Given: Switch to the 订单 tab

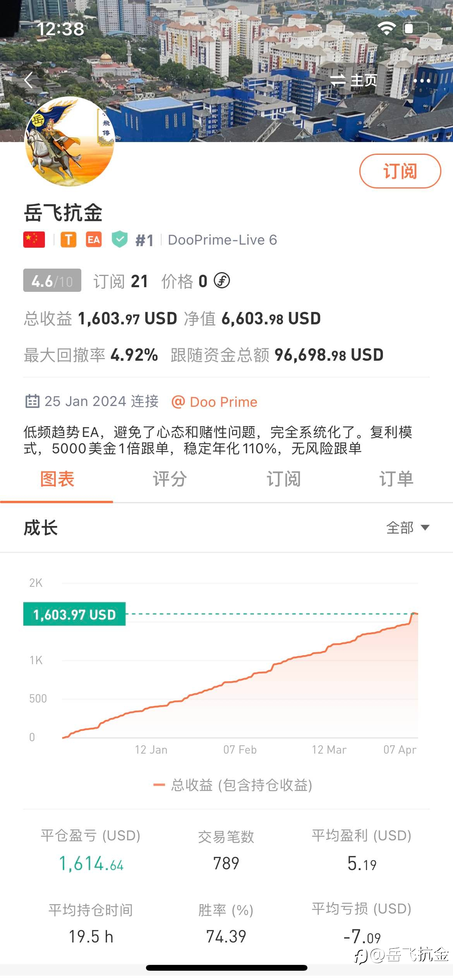Looking at the screenshot, I should (x=396, y=479).
